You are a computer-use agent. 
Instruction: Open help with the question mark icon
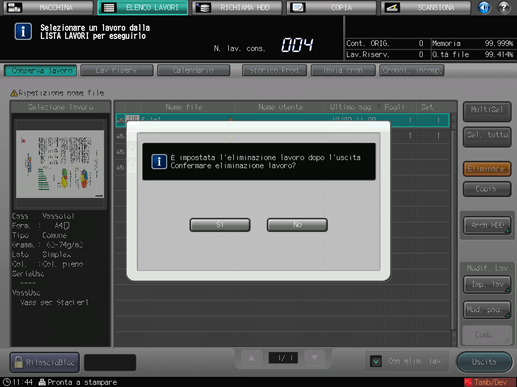click(504, 7)
